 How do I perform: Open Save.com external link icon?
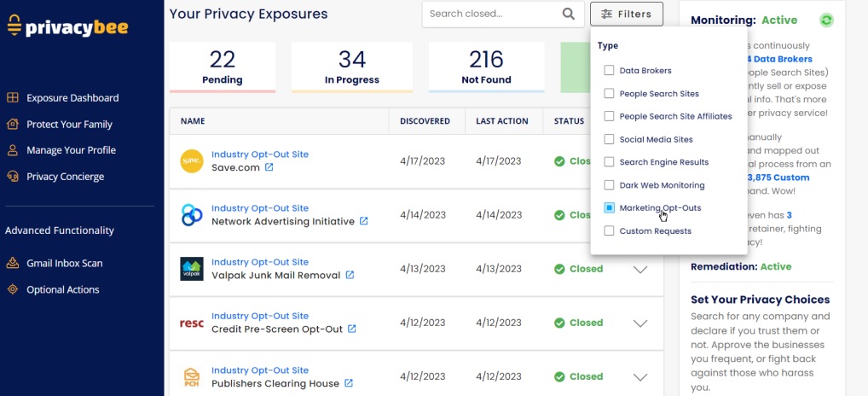tap(269, 166)
